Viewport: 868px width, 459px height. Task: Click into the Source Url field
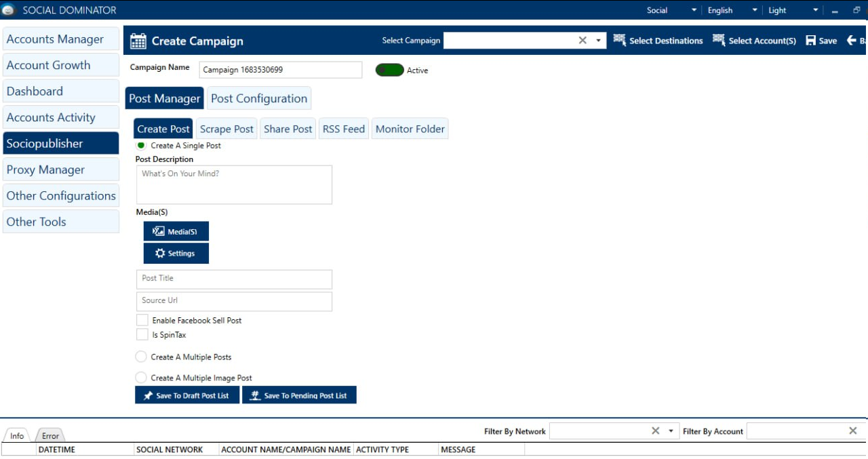[234, 301]
